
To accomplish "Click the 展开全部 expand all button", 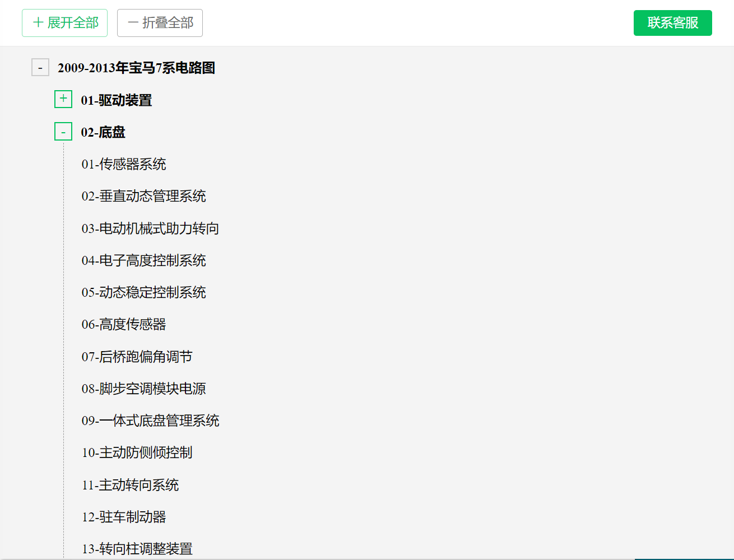I will [64, 23].
